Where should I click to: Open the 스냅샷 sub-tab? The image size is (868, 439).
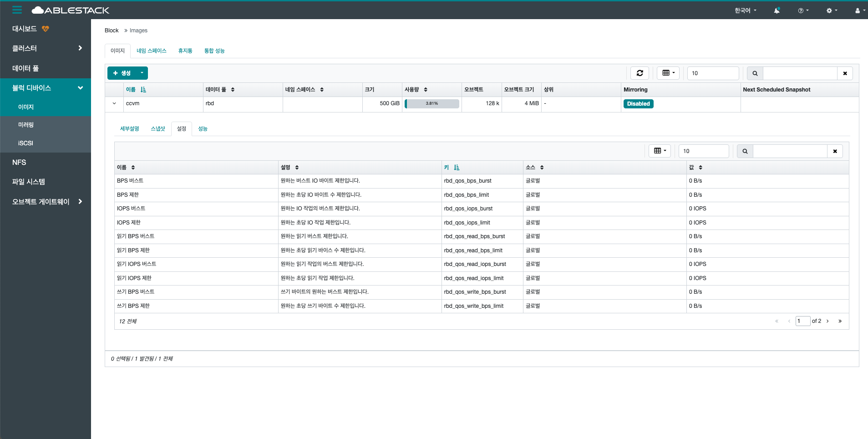(x=157, y=128)
